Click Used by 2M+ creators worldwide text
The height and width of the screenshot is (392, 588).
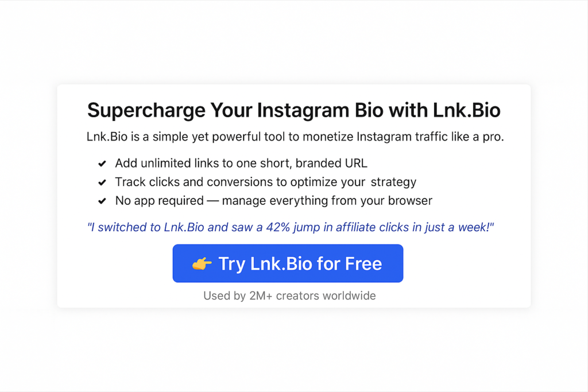(x=289, y=296)
